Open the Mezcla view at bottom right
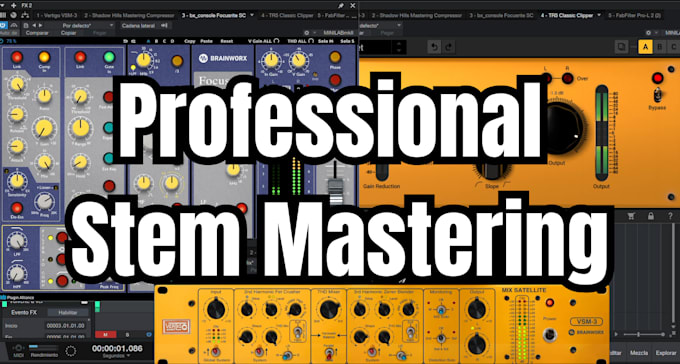 click(x=639, y=353)
